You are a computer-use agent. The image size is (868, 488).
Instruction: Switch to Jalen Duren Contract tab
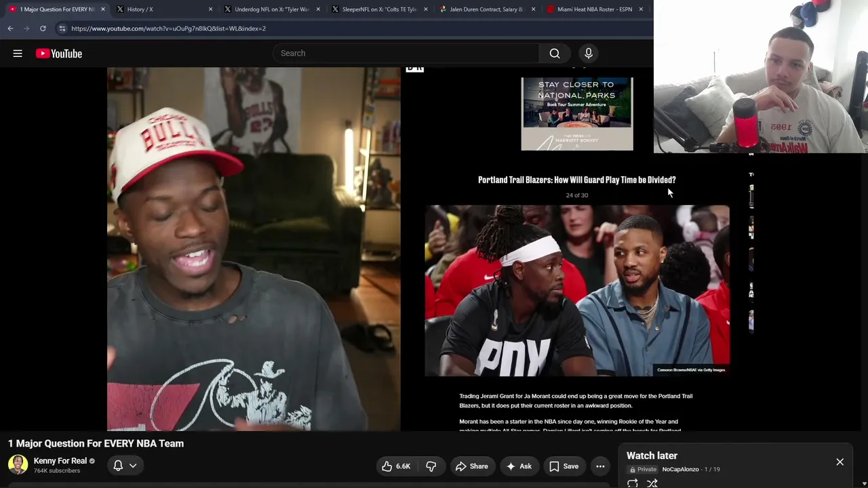click(x=486, y=9)
